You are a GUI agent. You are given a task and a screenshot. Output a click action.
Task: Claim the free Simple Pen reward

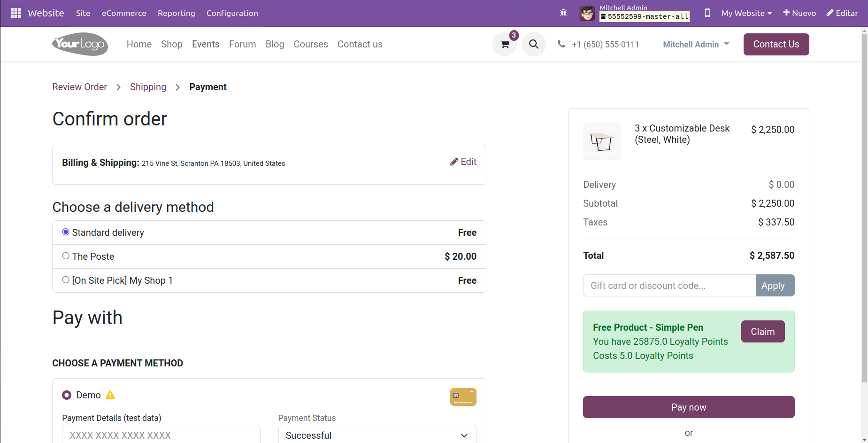tap(762, 332)
